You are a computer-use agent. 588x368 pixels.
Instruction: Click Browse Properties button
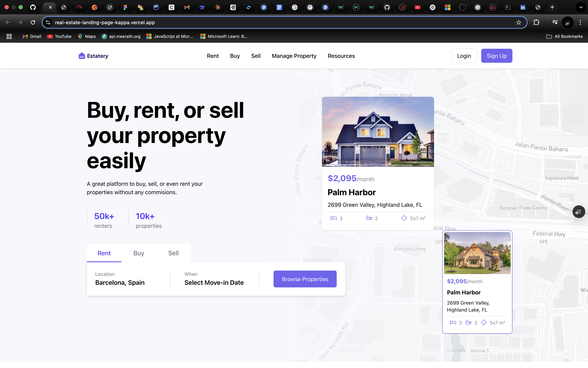point(305,279)
